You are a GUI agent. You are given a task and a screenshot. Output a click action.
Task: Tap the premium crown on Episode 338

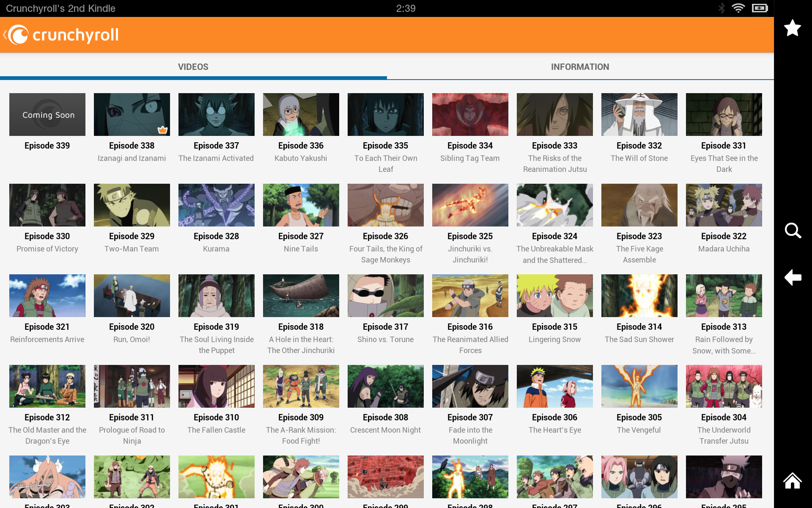pos(162,130)
